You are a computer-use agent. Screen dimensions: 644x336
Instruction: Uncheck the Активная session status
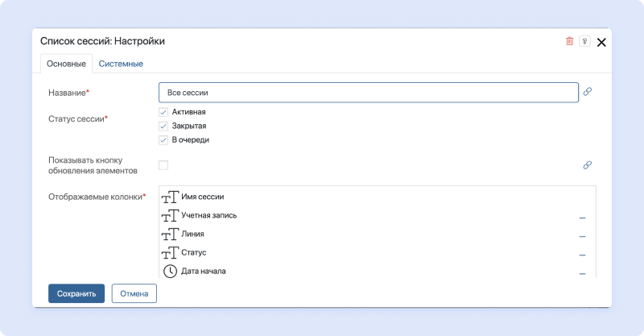pyautogui.click(x=163, y=112)
